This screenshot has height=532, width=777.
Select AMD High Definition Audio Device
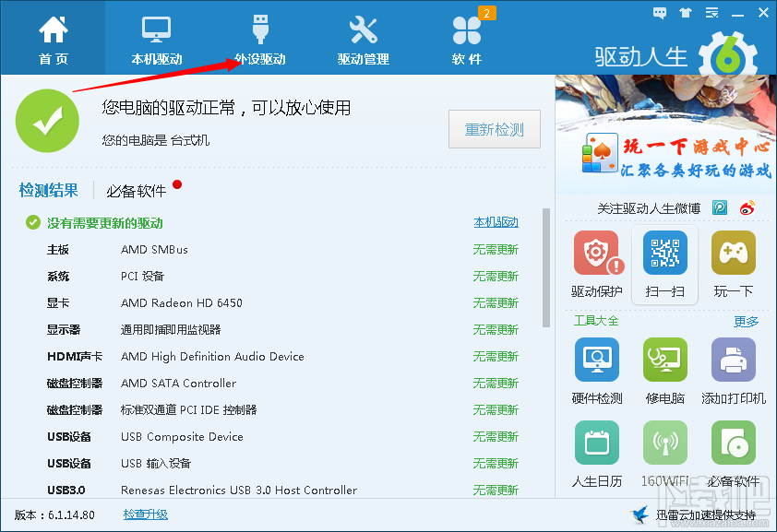tap(282, 356)
